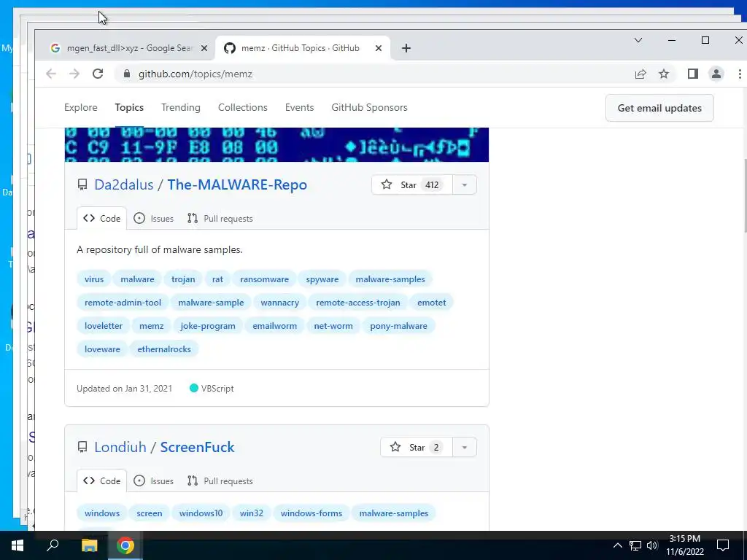This screenshot has width=747, height=560.
Task: Bookmark this page with the star icon
Action: click(x=664, y=74)
